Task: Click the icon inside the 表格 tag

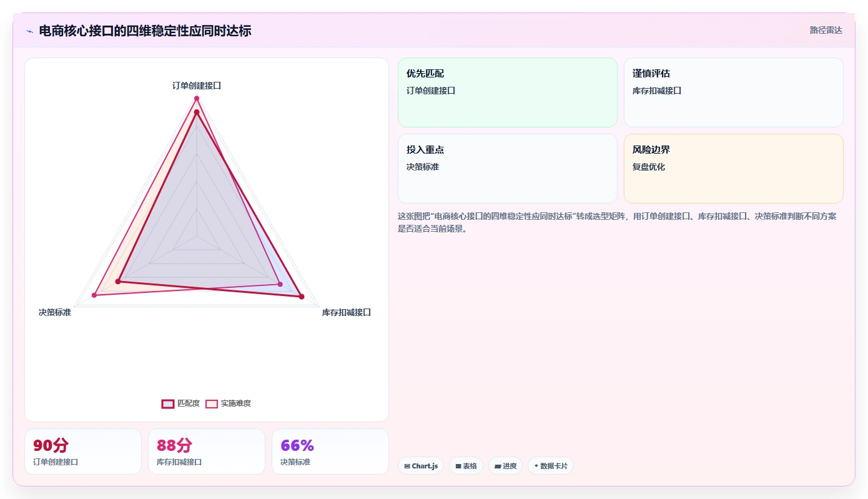Action: tap(458, 467)
